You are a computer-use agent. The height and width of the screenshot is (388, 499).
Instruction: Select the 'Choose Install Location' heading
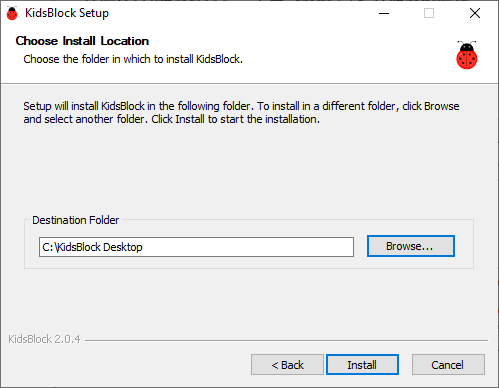click(x=82, y=41)
